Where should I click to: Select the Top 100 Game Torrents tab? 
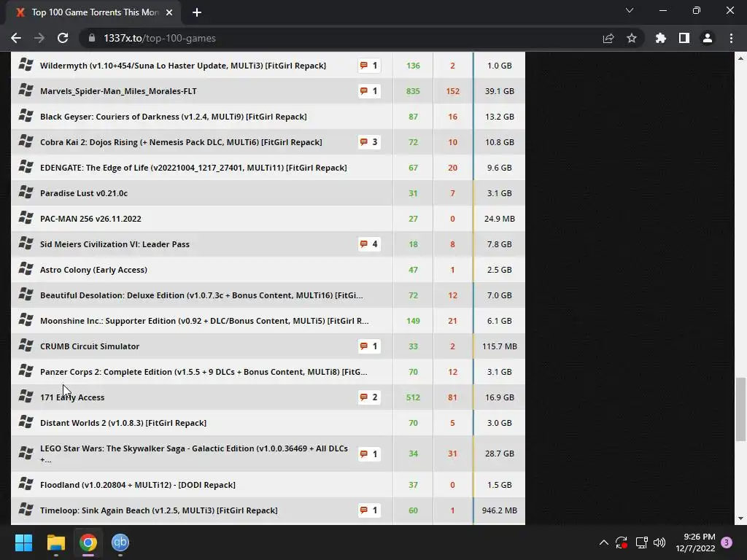coord(93,12)
